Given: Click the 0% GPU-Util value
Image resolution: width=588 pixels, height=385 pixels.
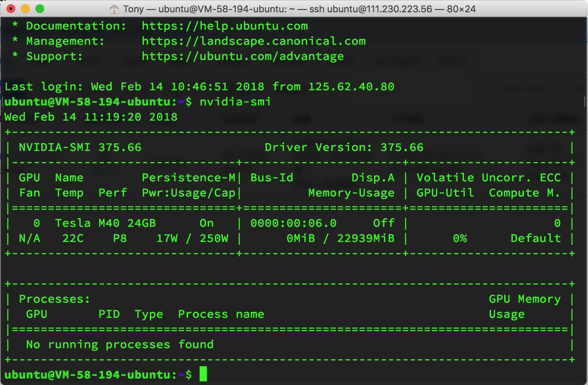Looking at the screenshot, I should (460, 238).
